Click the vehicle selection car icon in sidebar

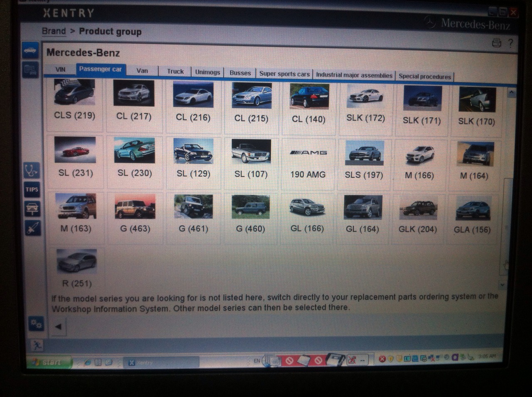(30, 51)
